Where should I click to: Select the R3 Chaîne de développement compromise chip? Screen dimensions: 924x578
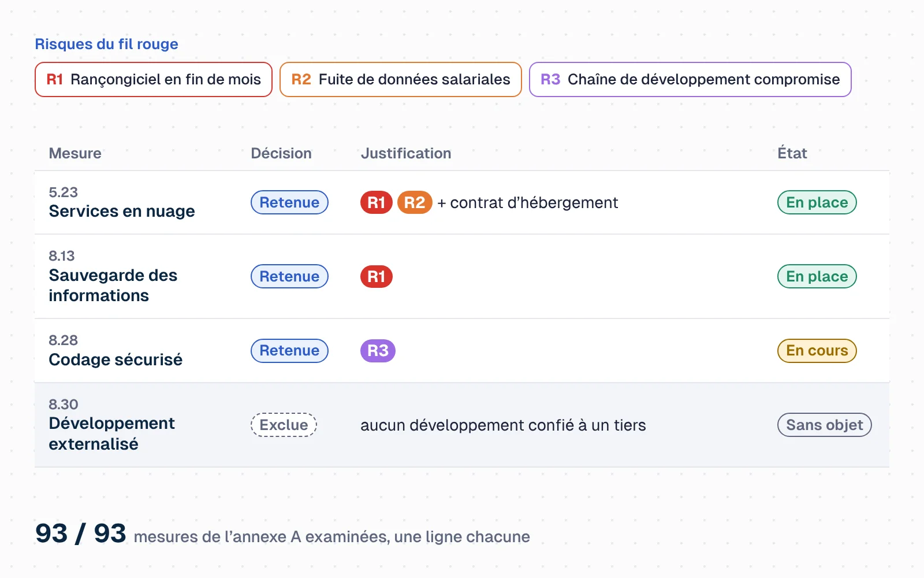690,79
